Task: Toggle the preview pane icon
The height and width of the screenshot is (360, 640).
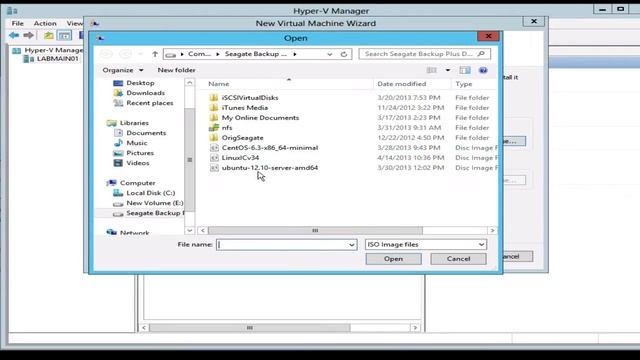Action: [464, 70]
